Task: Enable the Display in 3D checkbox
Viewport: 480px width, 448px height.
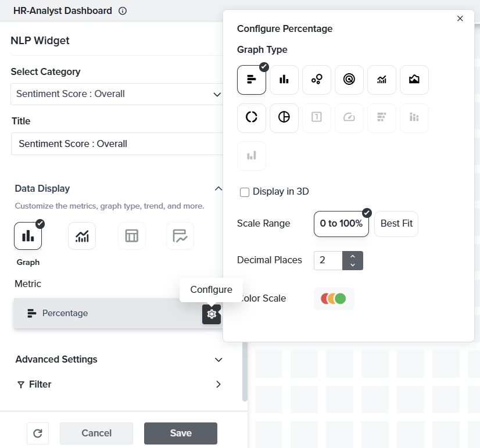Action: [245, 192]
